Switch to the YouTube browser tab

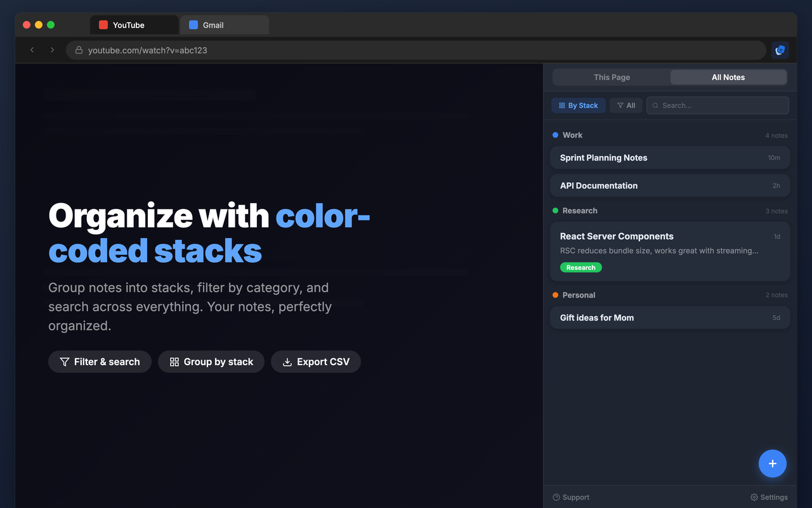pos(134,25)
